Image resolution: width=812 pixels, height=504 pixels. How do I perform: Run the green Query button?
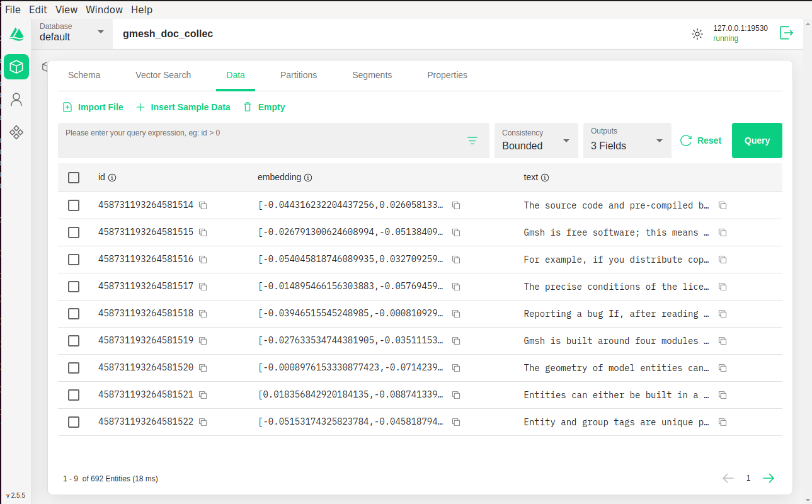click(x=757, y=140)
